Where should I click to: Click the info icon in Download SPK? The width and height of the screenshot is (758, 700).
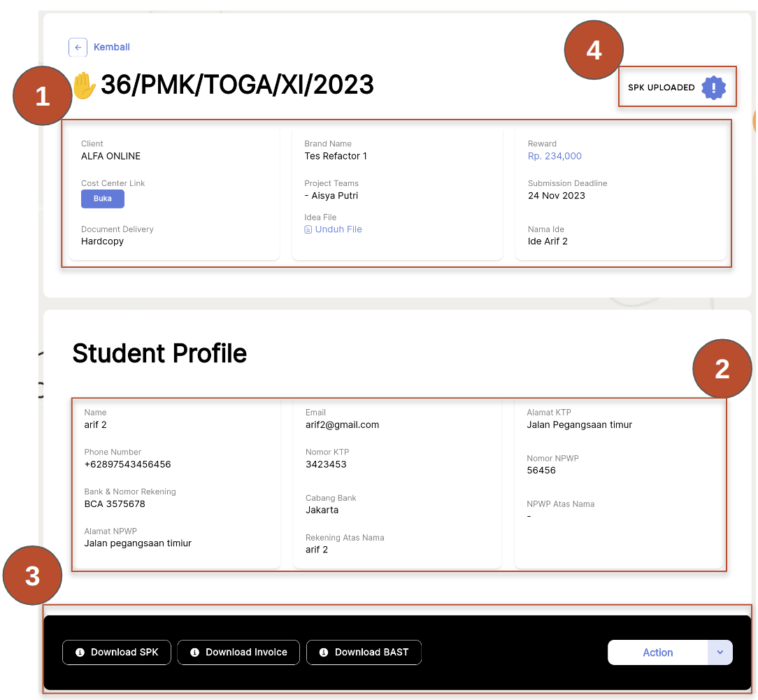pos(80,652)
